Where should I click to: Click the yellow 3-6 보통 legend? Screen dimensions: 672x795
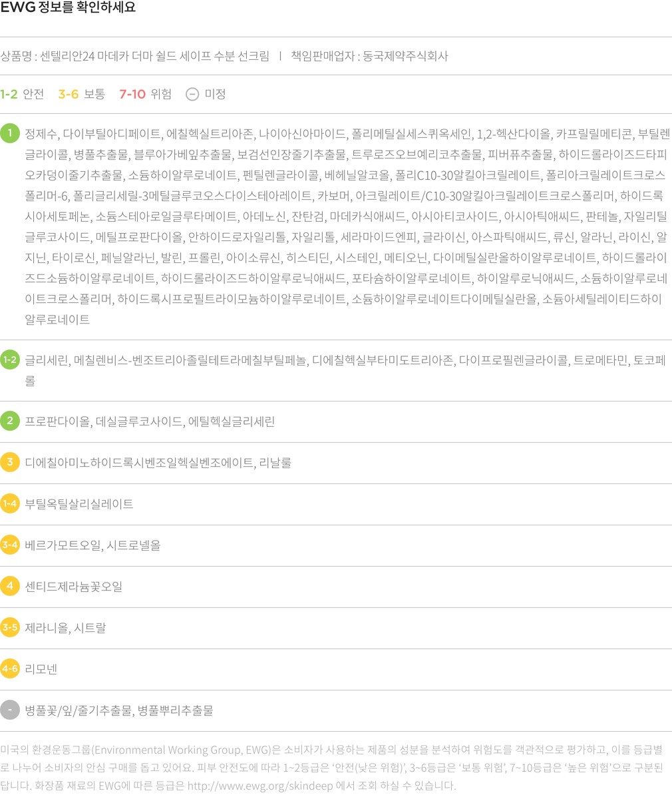pos(81,94)
